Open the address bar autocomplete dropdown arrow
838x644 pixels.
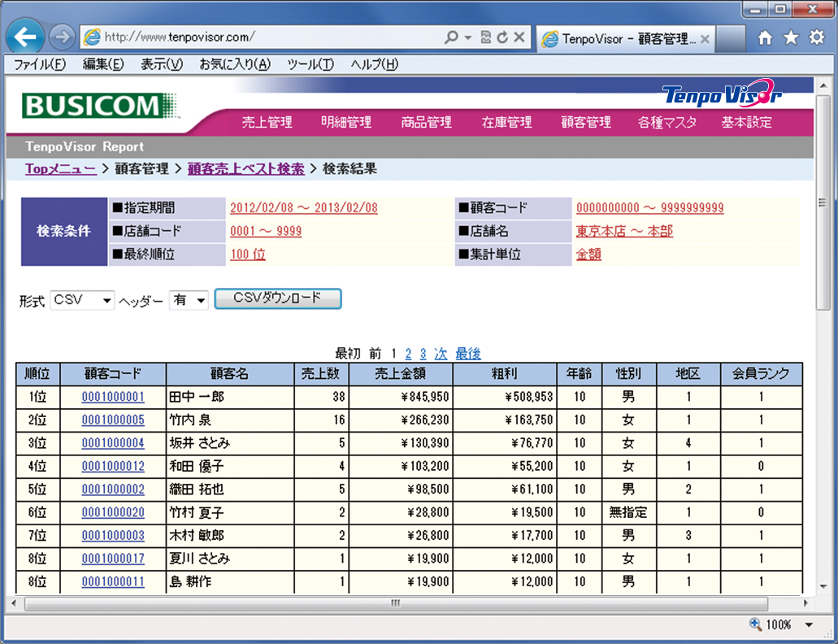pyautogui.click(x=468, y=37)
